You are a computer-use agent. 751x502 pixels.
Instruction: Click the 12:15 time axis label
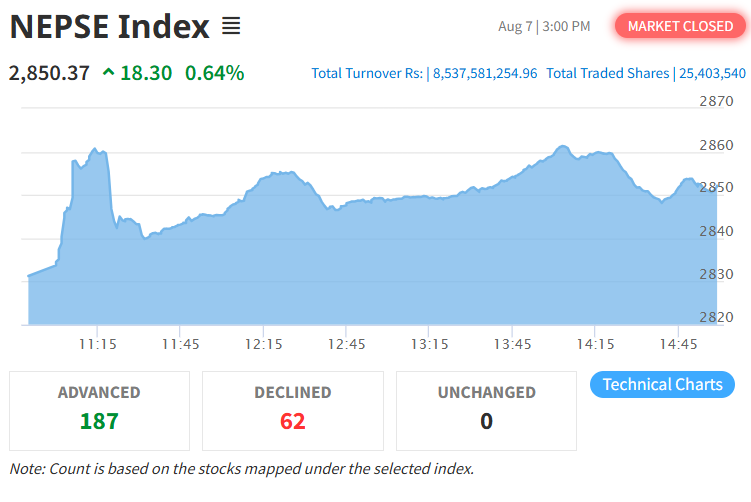(263, 344)
